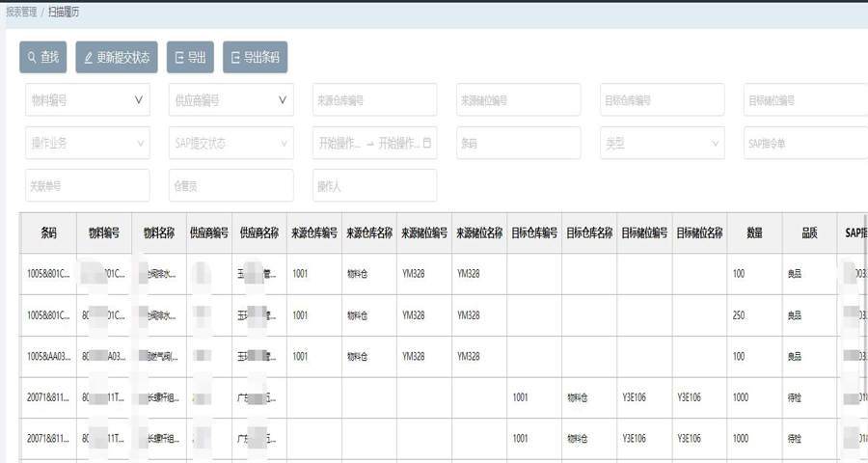Expand the 类型 dropdown filter

coord(662,143)
